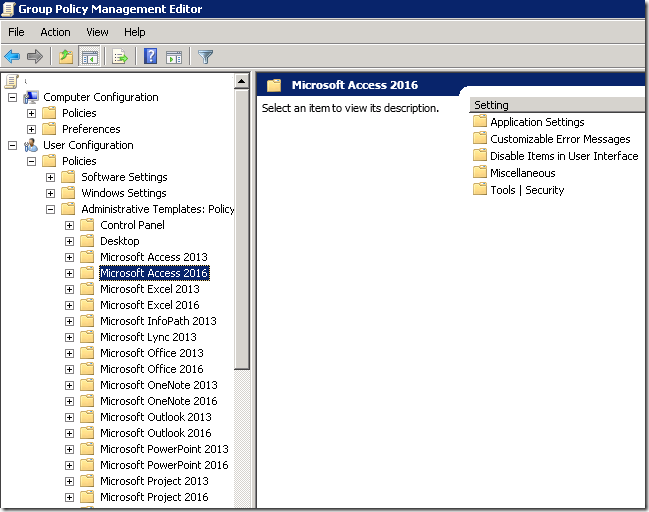Select Microsoft PowerPoint 2016 in tree
This screenshot has width=649, height=512.
tap(164, 465)
